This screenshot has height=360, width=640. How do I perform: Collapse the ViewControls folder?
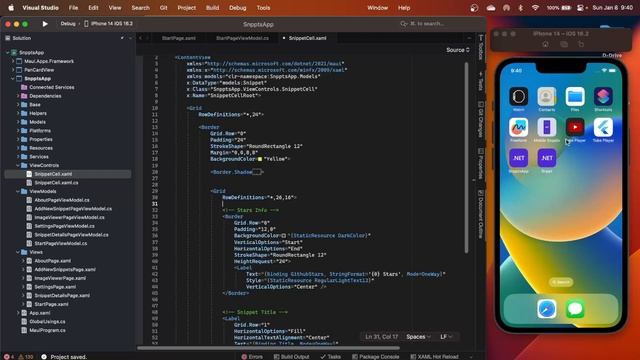(x=18, y=165)
